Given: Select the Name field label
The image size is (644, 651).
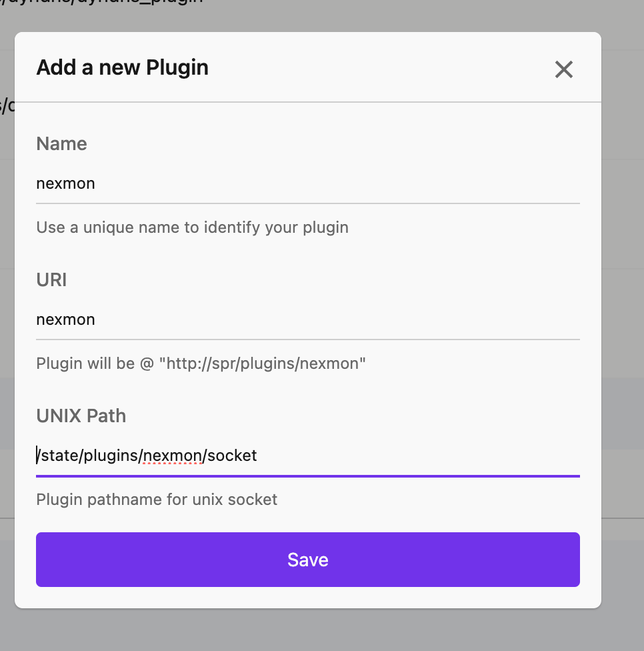Looking at the screenshot, I should (x=61, y=144).
